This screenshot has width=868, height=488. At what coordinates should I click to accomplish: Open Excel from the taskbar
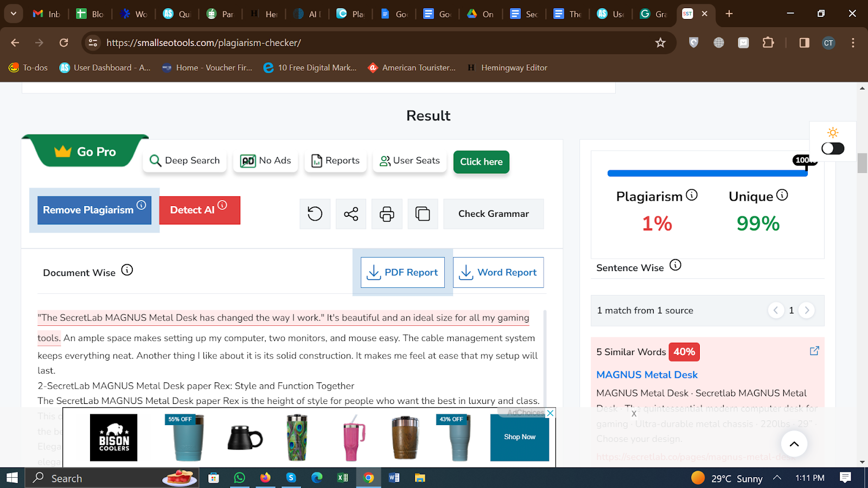(342, 478)
